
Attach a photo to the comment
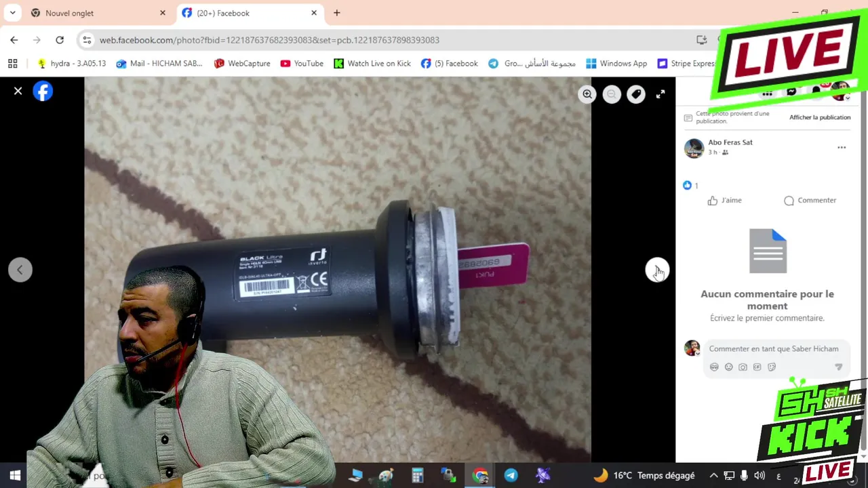pyautogui.click(x=743, y=367)
